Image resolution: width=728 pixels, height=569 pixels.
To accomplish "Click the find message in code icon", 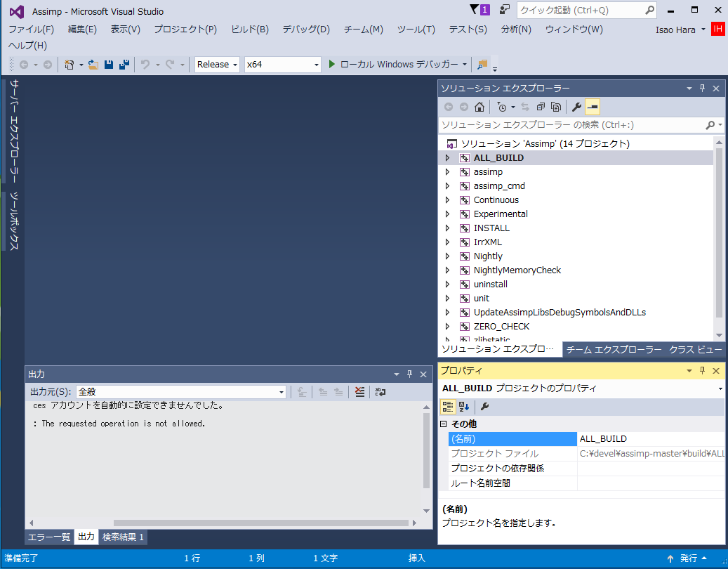I will (x=302, y=392).
